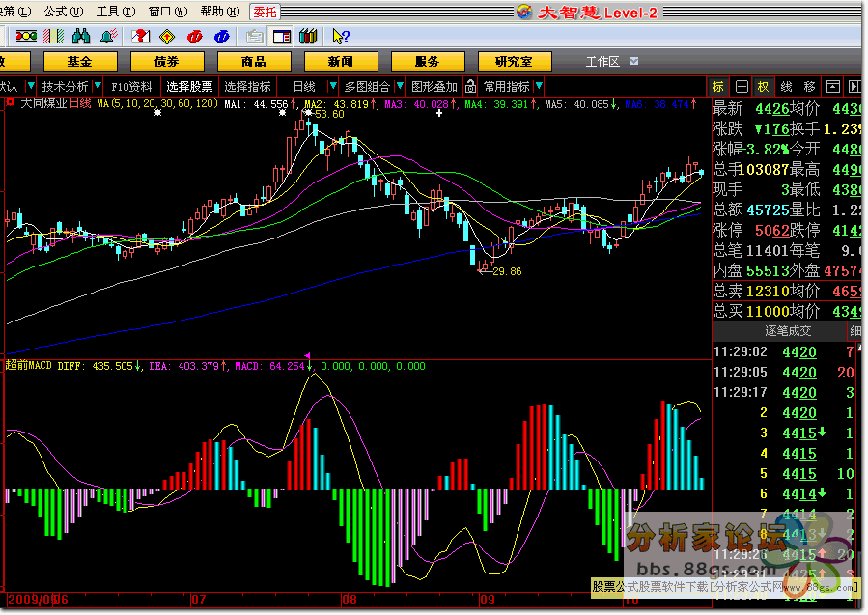Open F10资料 information
This screenshot has width=868, height=615.
(131, 86)
